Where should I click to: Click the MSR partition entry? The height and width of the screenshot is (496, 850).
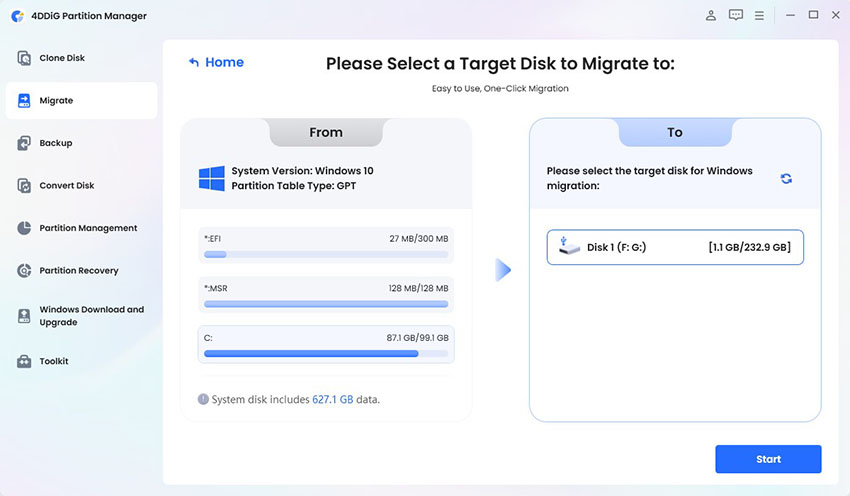326,294
